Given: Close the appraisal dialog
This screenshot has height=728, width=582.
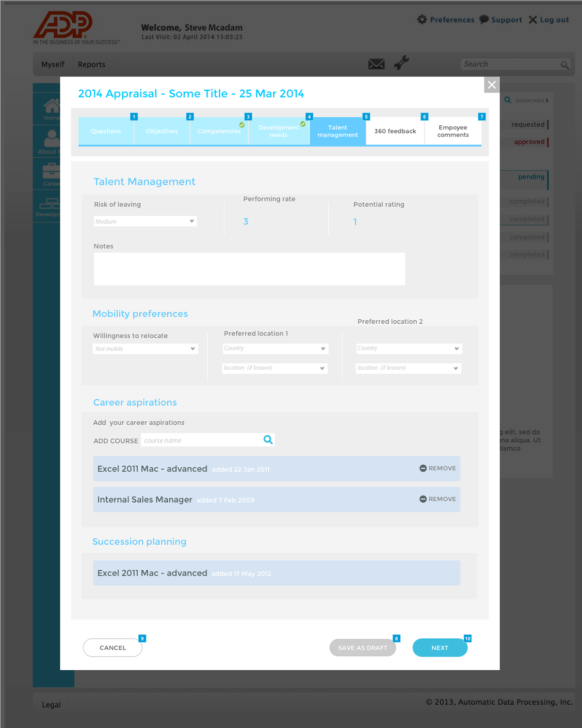Looking at the screenshot, I should pyautogui.click(x=492, y=85).
